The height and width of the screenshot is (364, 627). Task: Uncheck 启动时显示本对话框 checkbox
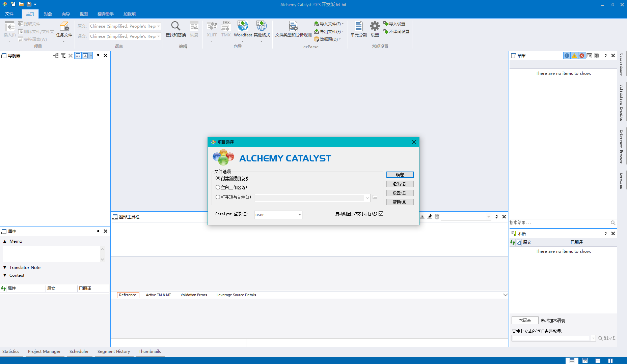coord(381,213)
